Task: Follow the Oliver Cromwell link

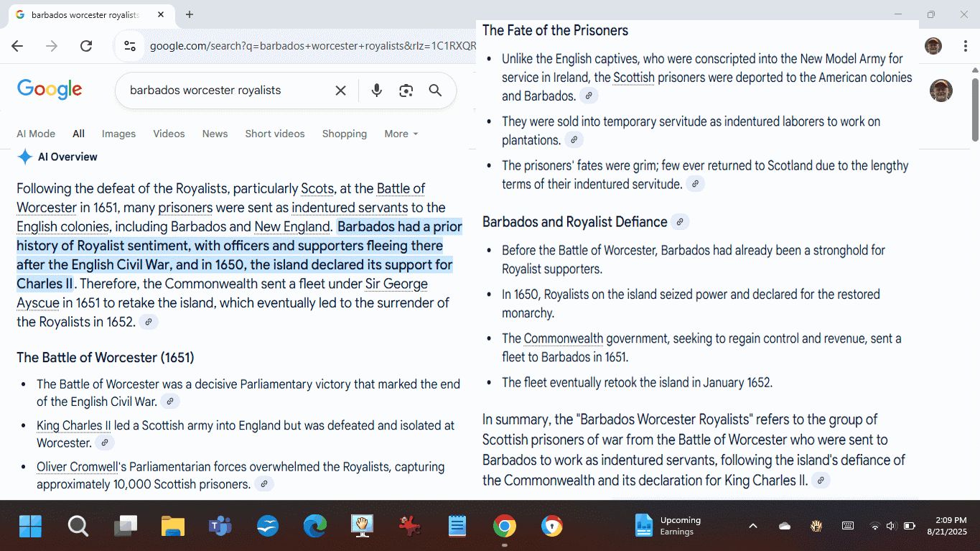Action: pos(77,467)
